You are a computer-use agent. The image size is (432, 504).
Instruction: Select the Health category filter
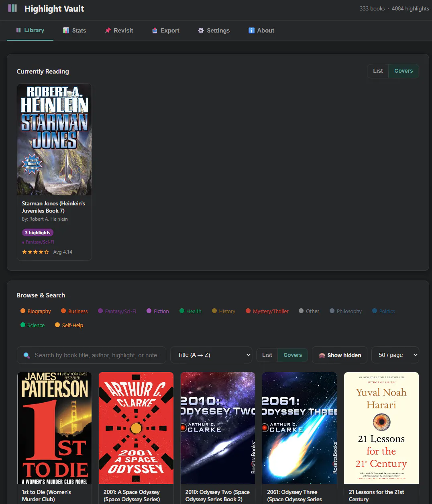[x=190, y=311]
